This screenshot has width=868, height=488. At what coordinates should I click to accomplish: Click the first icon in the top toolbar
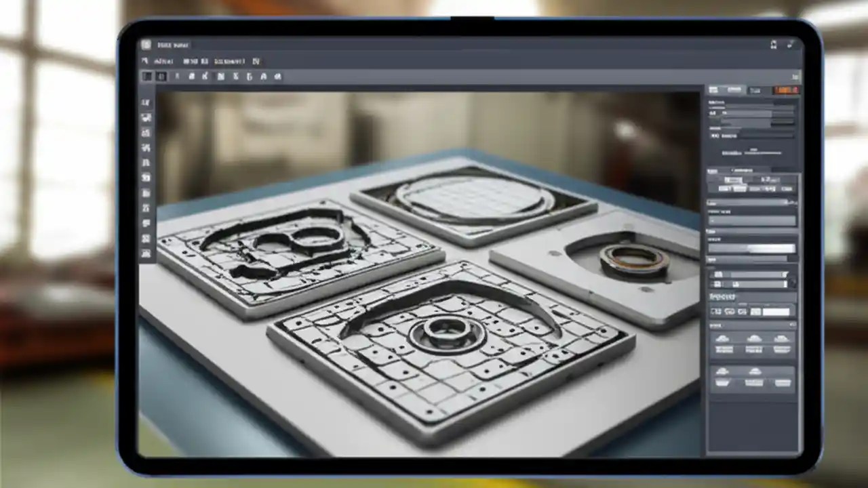147,76
